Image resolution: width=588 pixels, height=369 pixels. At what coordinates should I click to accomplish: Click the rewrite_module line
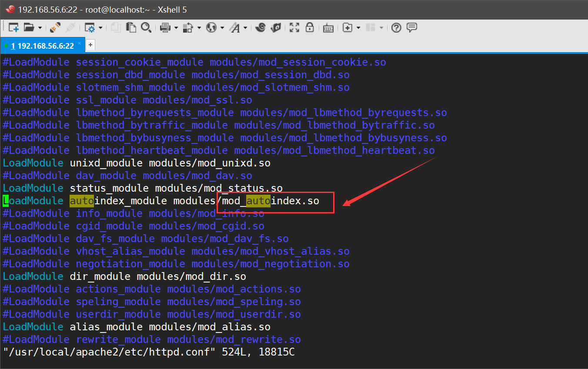click(152, 339)
